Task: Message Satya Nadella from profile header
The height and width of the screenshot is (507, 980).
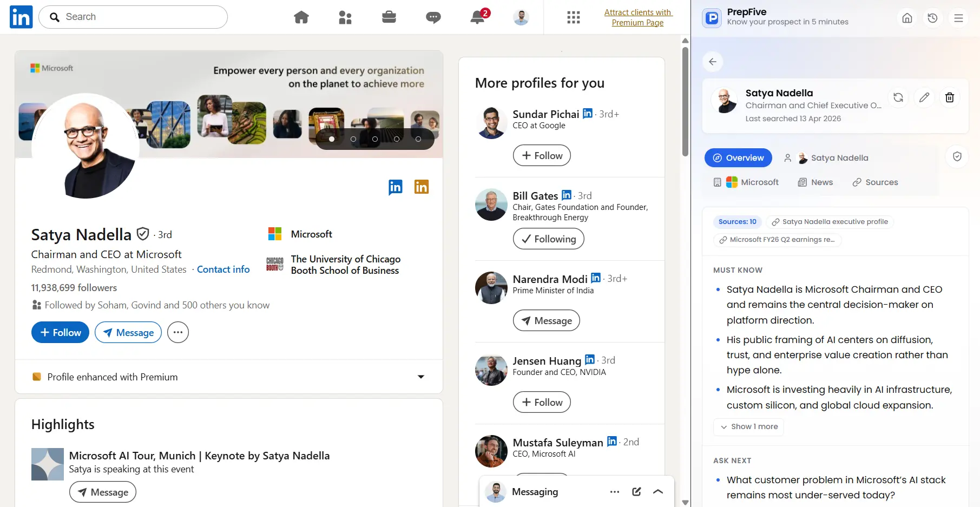Action: click(128, 332)
